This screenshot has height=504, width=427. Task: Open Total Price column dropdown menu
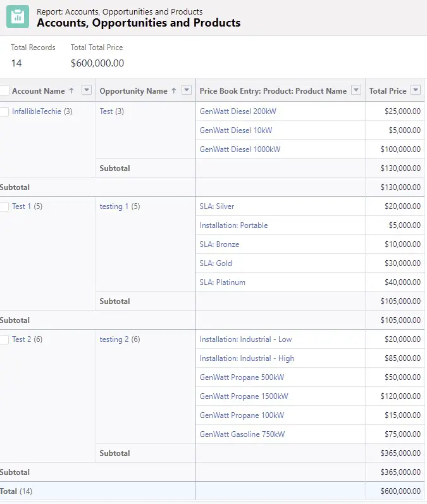click(416, 90)
